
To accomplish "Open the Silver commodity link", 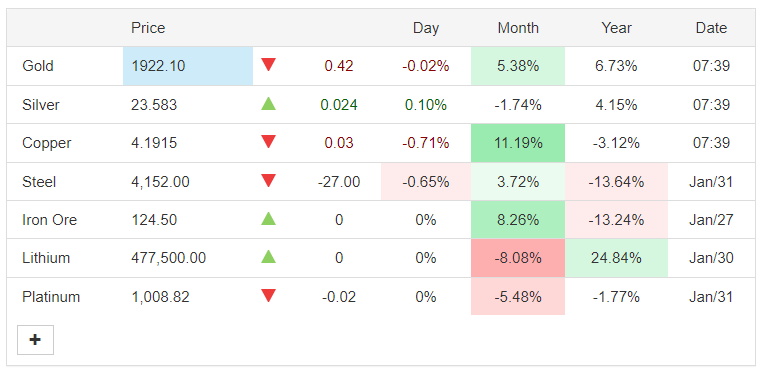I will (41, 105).
